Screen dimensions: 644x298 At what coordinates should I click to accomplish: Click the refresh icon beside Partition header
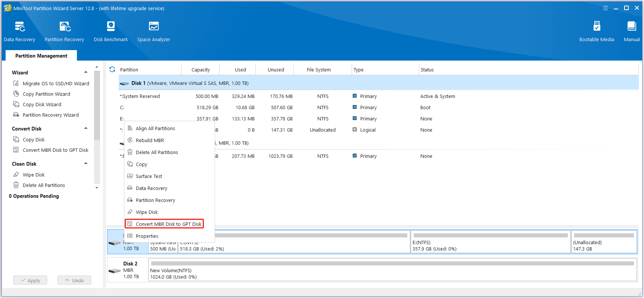click(x=112, y=70)
